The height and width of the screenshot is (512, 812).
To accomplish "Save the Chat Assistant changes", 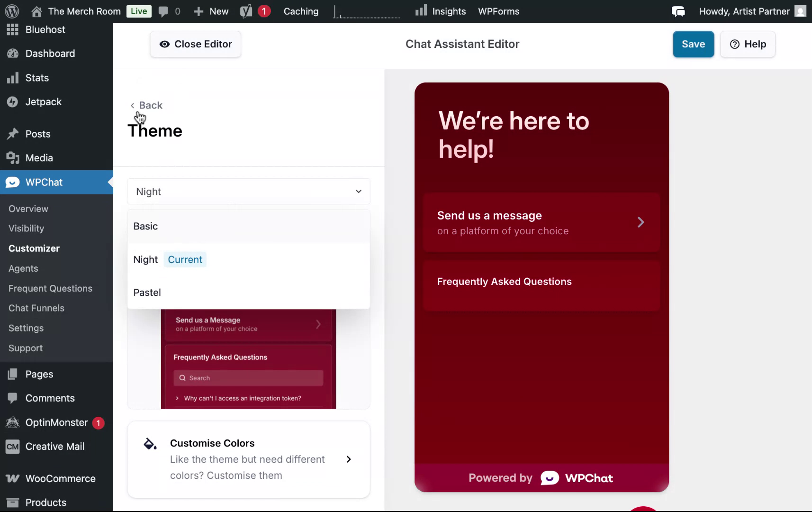I will tap(693, 44).
